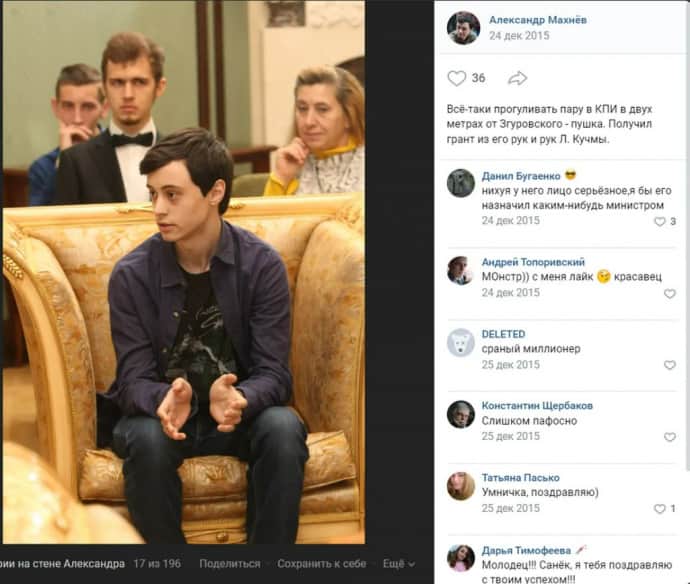Like Данил Бугаенко's comment
The image size is (690, 584).
pos(660,221)
